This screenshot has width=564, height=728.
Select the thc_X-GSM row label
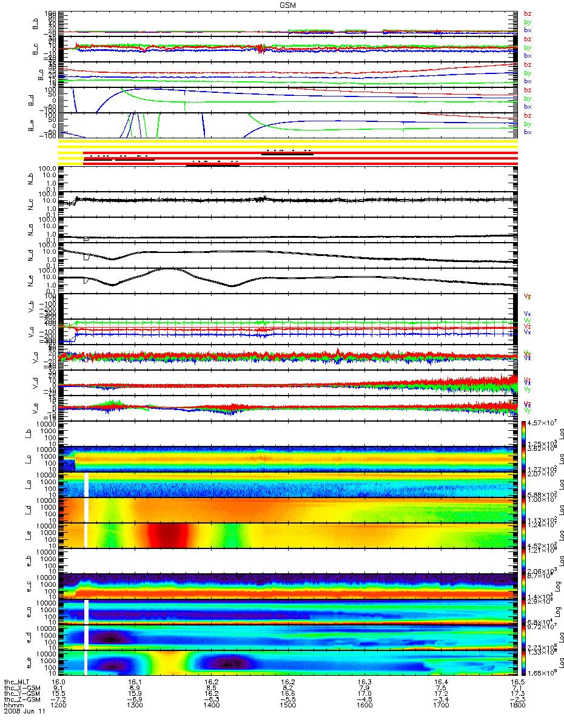(x=23, y=687)
